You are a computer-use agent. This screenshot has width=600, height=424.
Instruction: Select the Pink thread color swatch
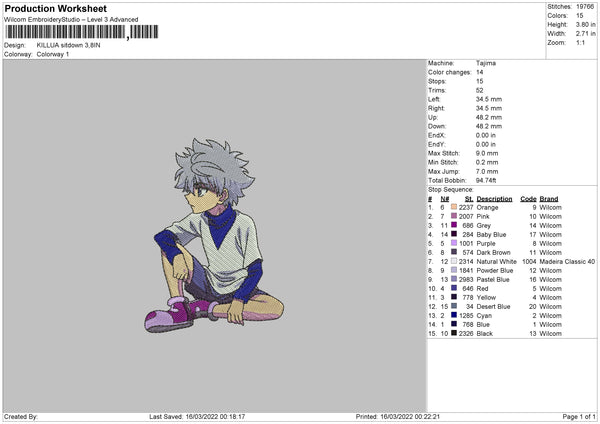pyautogui.click(x=453, y=216)
